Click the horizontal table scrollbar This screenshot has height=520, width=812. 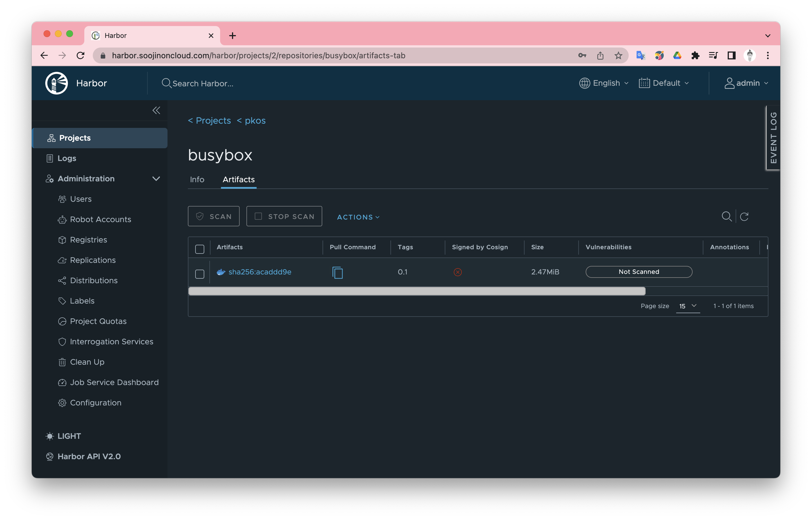(417, 291)
